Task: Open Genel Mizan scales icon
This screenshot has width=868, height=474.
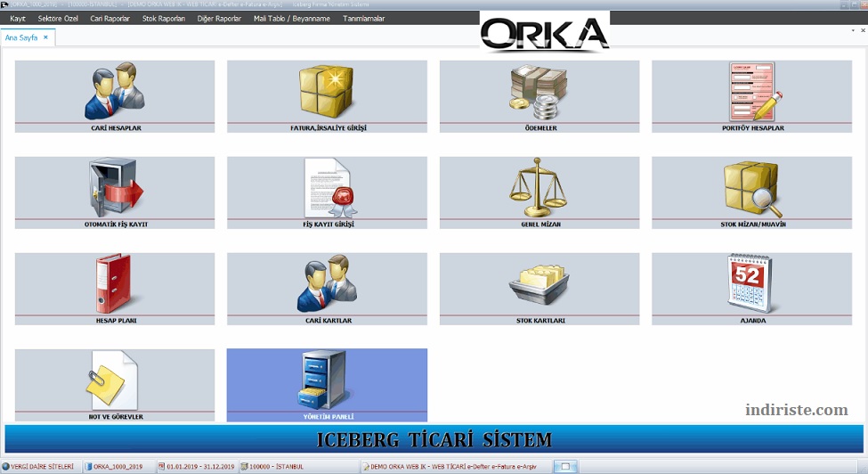Action: tap(538, 187)
